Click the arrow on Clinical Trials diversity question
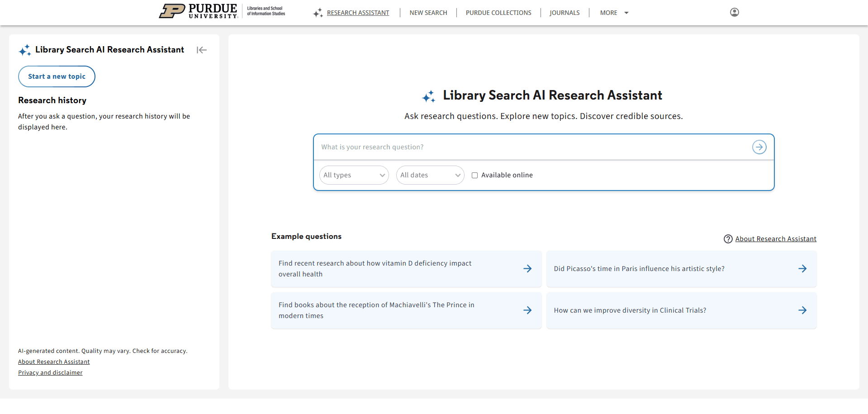Screen dimensions: 868x414 pyautogui.click(x=802, y=310)
